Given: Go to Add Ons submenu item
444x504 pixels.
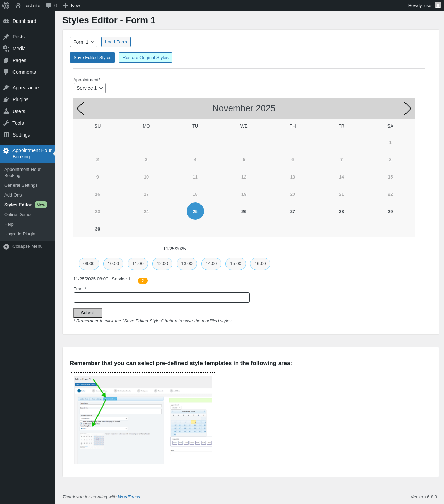Looking at the screenshot, I should click(x=13, y=195).
